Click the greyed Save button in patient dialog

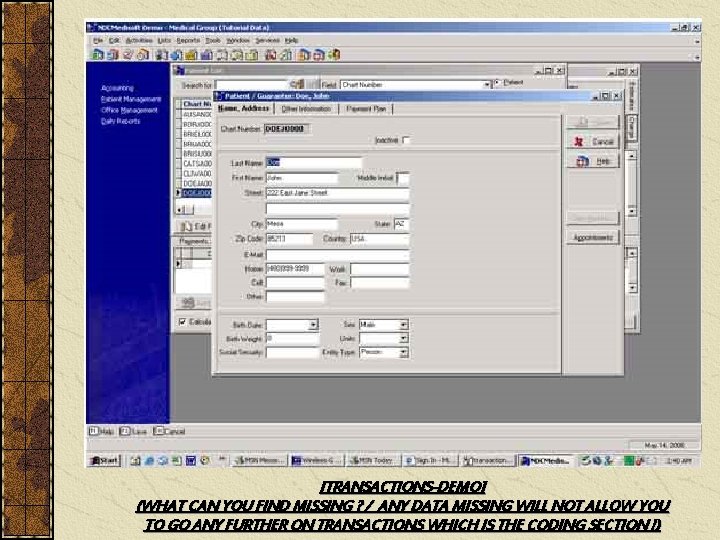tap(593, 122)
